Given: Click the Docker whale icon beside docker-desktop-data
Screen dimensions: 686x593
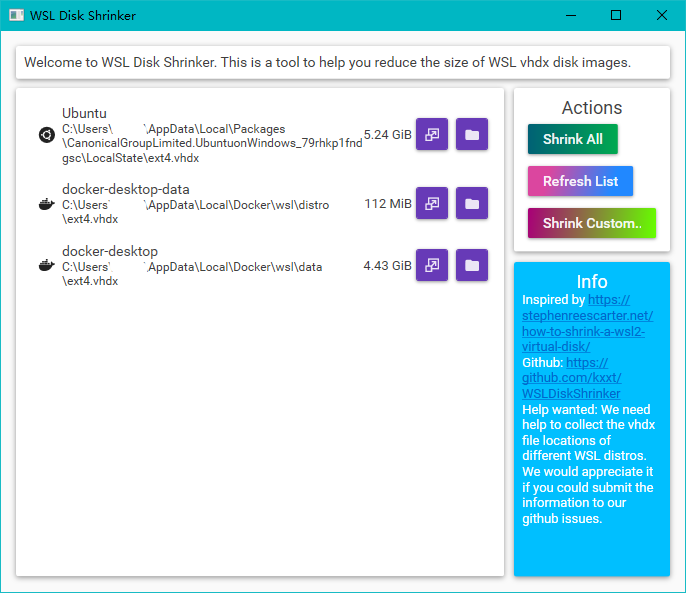Looking at the screenshot, I should pyautogui.click(x=46, y=204).
